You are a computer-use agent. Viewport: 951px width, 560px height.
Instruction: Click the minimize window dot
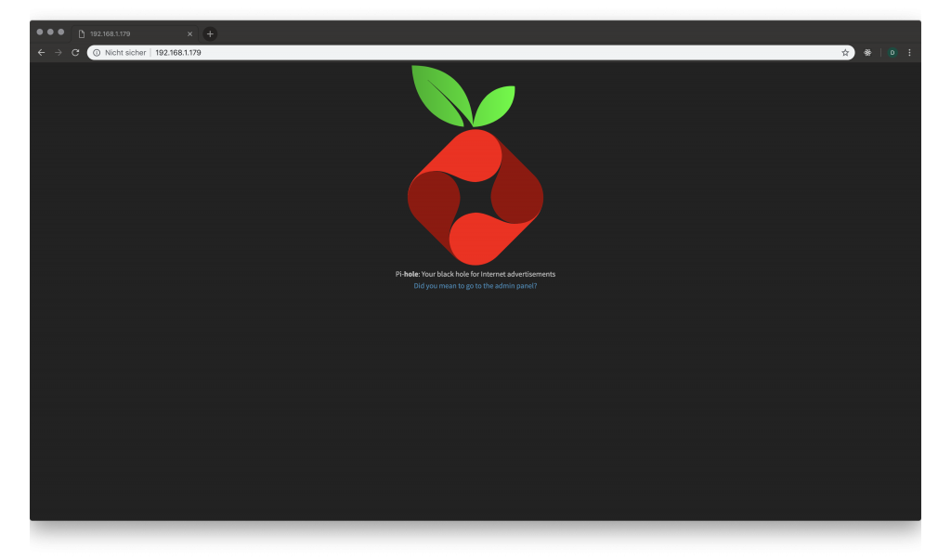[x=50, y=33]
